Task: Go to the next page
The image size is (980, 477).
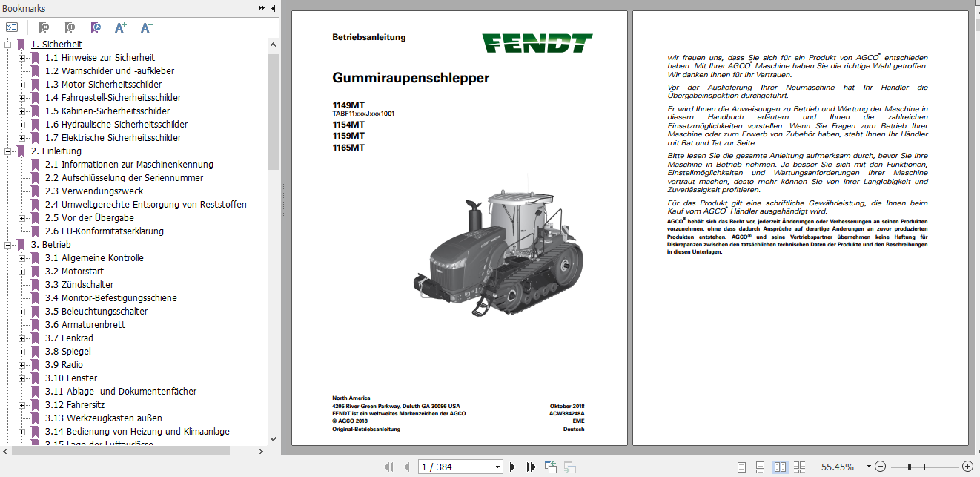Action: [x=512, y=467]
